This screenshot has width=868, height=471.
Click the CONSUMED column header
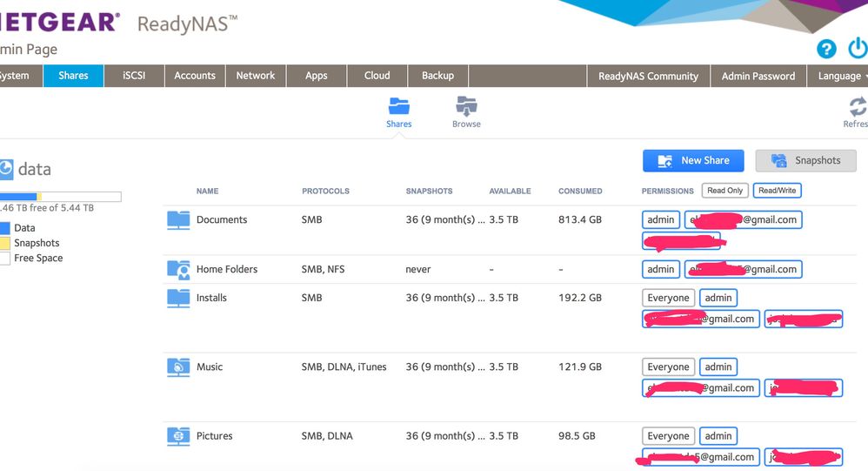580,192
